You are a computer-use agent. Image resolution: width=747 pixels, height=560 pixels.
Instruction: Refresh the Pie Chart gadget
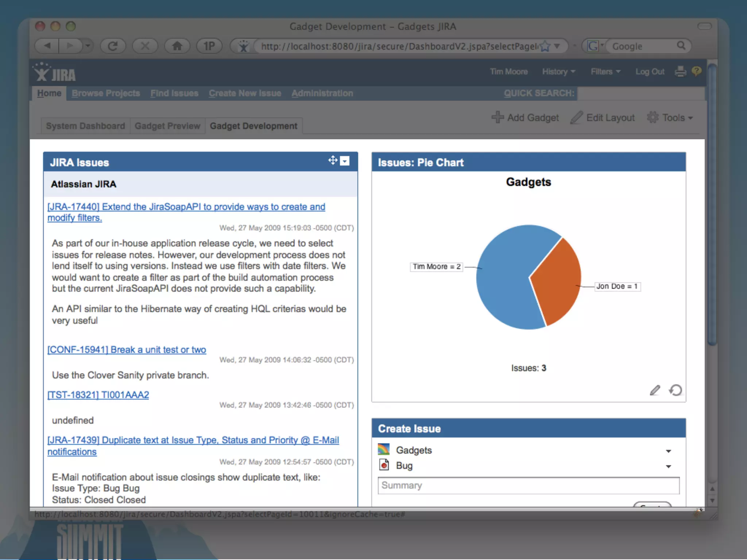pos(676,390)
